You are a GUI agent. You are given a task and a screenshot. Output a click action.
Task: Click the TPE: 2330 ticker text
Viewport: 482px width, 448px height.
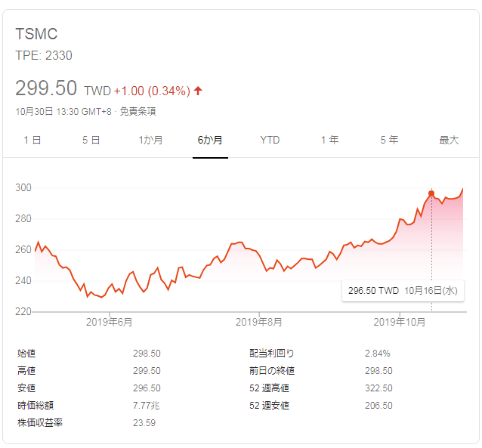tap(44, 55)
